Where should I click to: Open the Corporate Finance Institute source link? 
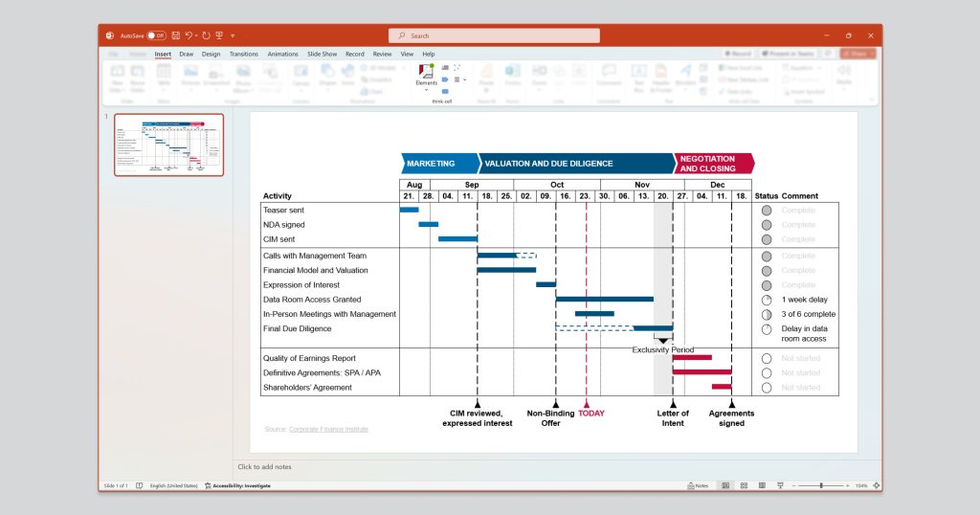[x=328, y=429]
